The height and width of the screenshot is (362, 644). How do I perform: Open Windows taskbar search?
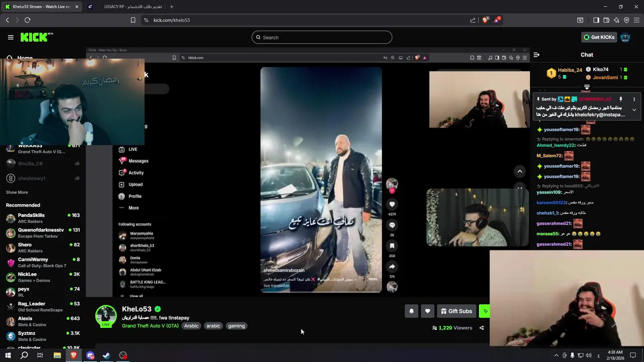pyautogui.click(x=24, y=355)
